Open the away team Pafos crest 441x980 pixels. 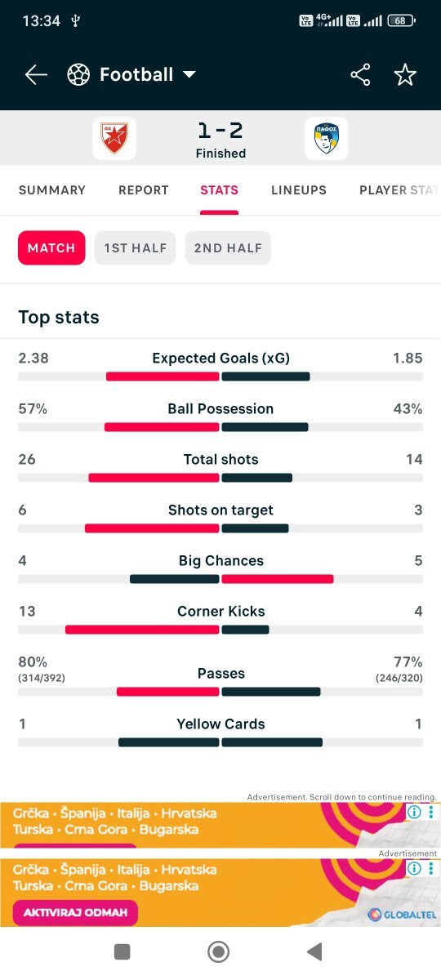[x=327, y=138]
